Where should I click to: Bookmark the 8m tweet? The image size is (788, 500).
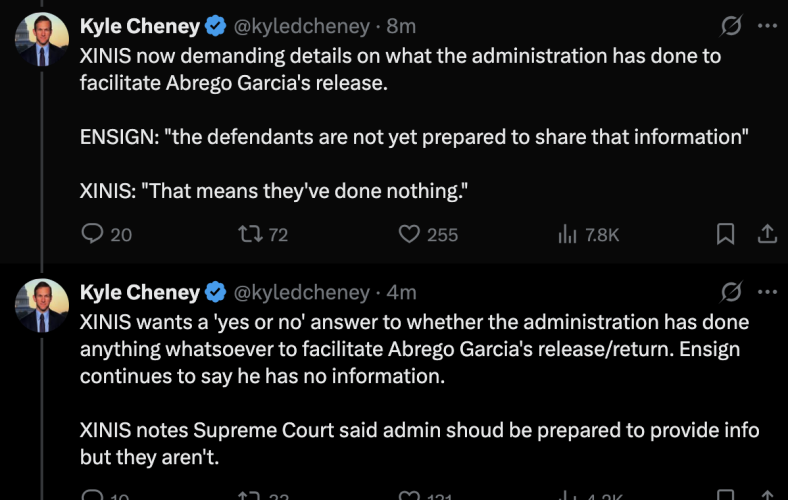725,234
